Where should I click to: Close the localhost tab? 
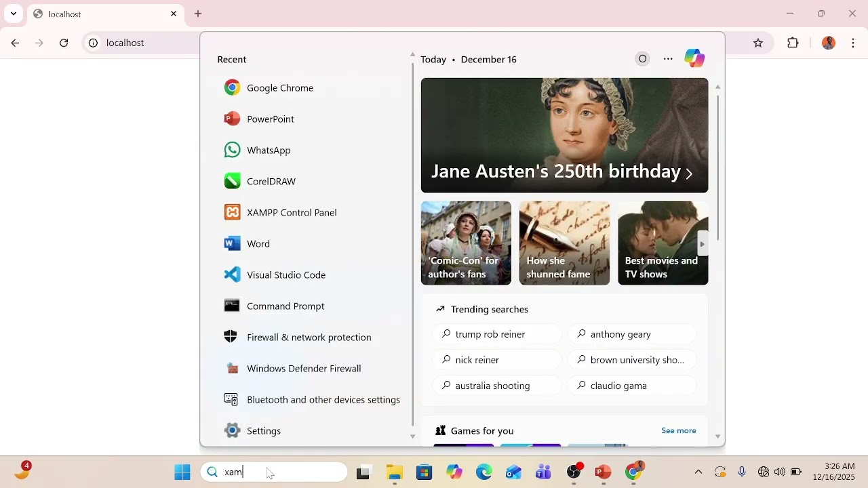pyautogui.click(x=174, y=14)
